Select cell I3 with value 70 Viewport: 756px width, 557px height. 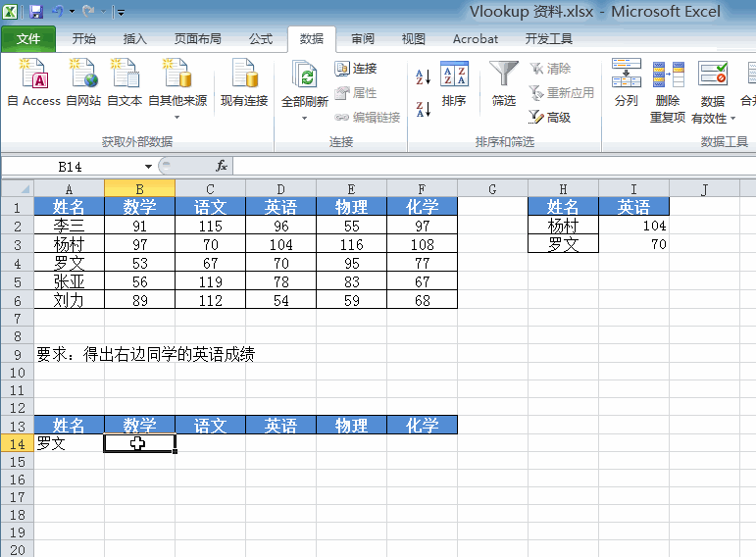(x=633, y=244)
